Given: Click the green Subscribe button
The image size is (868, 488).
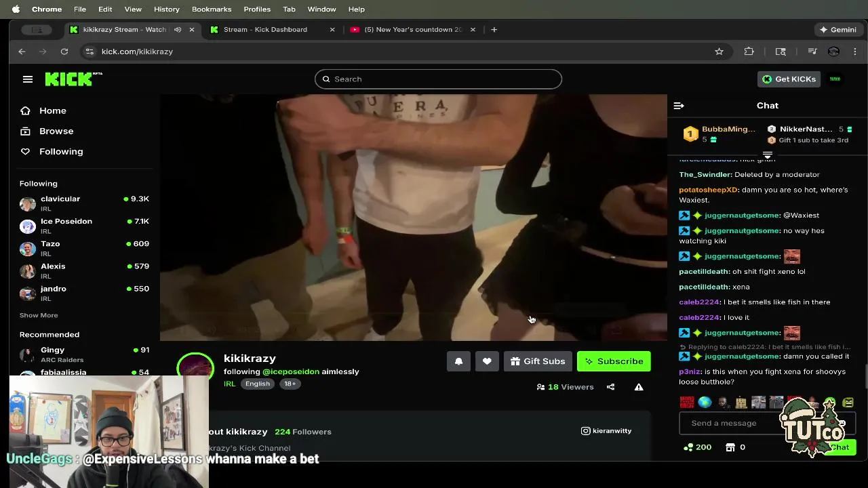Looking at the screenshot, I should pos(614,361).
